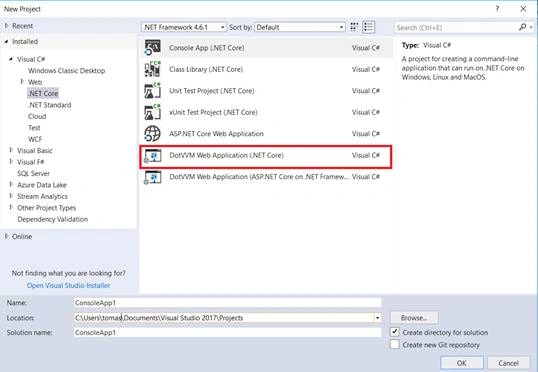Viewport: 538px width, 372px height.
Task: Click the Browse... button
Action: click(x=414, y=318)
